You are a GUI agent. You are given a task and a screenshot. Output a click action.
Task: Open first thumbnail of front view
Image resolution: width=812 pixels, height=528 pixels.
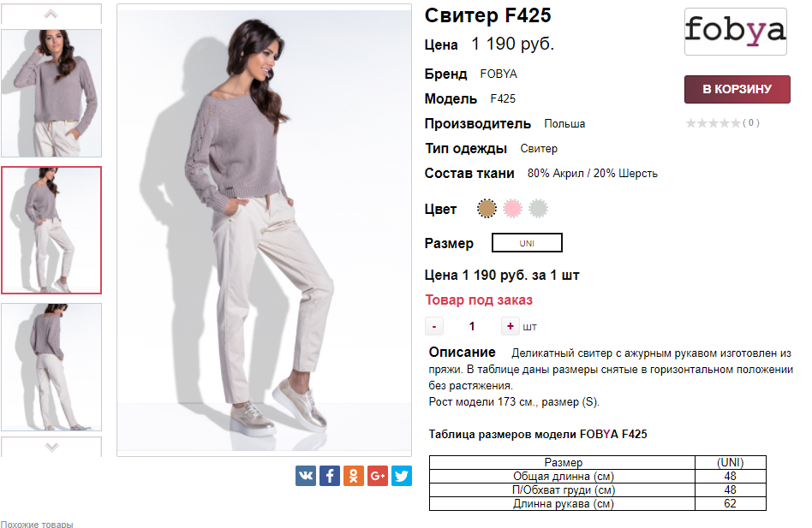[51, 93]
